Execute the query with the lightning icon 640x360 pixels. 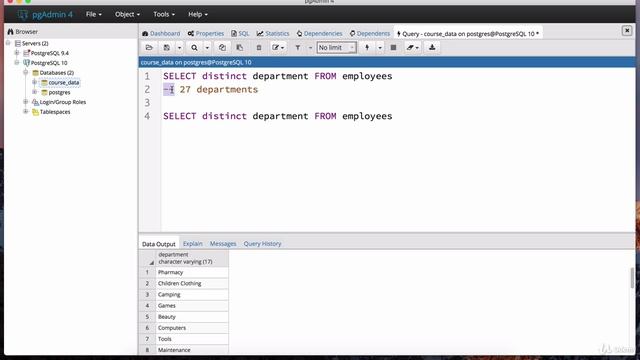(x=367, y=48)
